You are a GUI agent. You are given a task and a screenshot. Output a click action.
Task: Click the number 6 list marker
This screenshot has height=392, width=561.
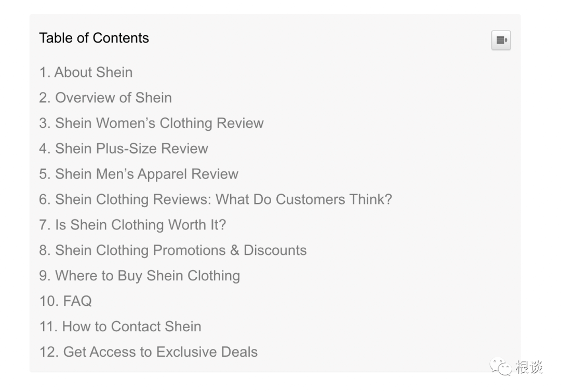(44, 199)
